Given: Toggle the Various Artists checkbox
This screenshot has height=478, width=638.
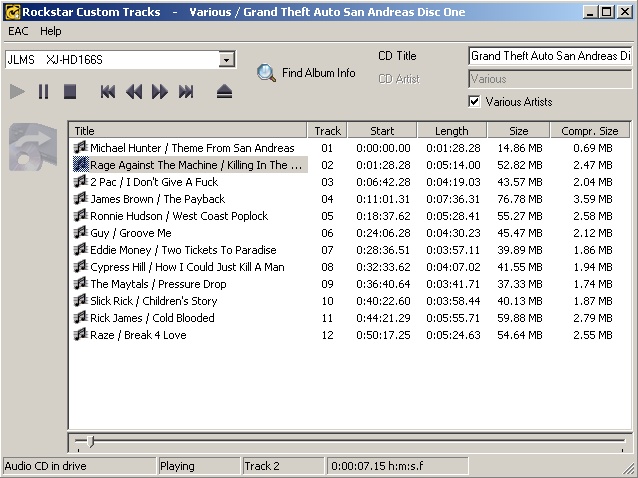Looking at the screenshot, I should point(474,101).
